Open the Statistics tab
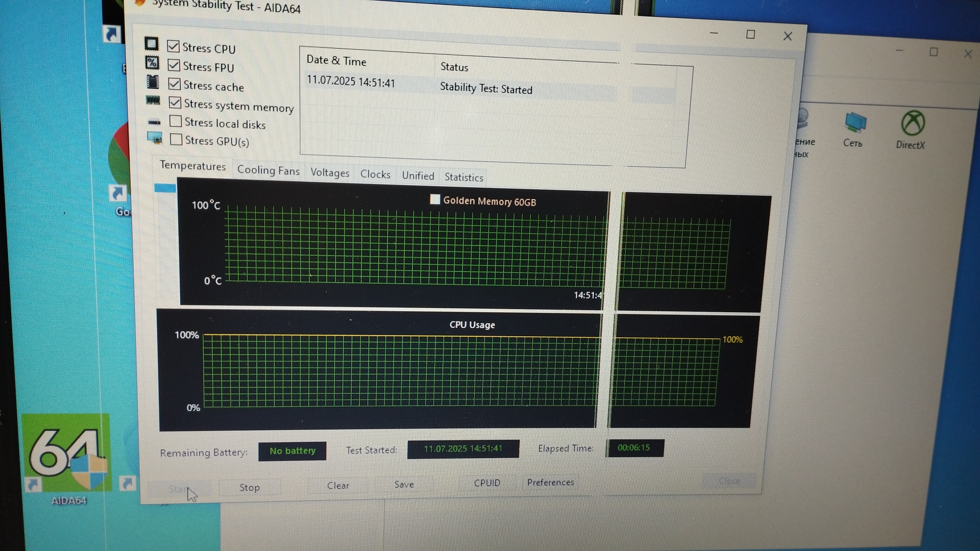Image resolution: width=980 pixels, height=551 pixels. [x=463, y=177]
